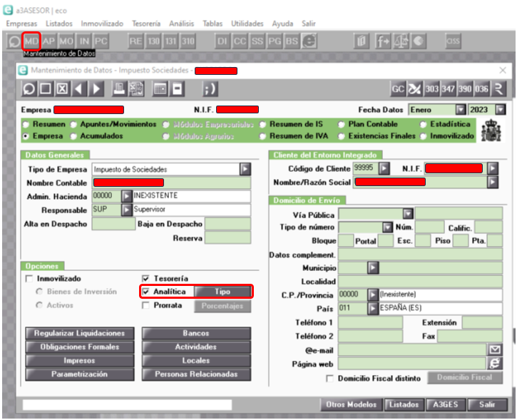Select the Resumen radio button
The image size is (517, 420).
click(x=26, y=125)
